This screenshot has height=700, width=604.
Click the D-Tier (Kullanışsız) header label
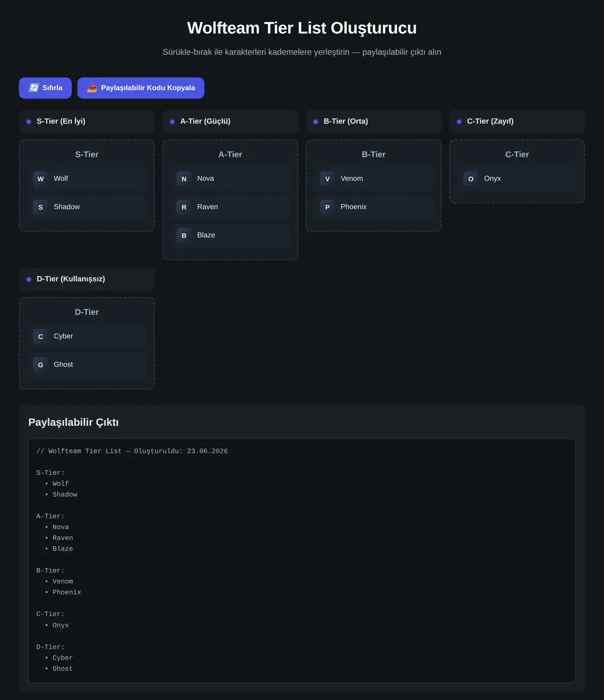click(71, 279)
